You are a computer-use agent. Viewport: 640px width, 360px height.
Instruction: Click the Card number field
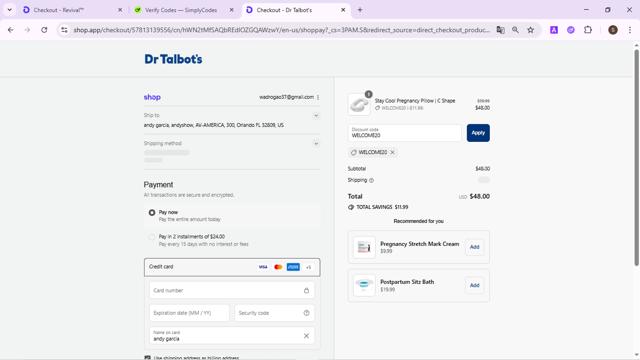pos(232,291)
